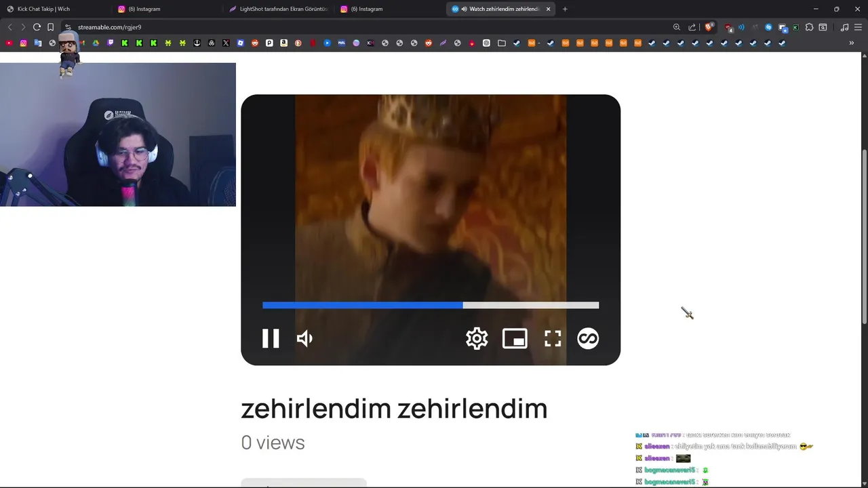This screenshot has width=868, height=488.
Task: Reload the streamable.com page
Action: pos(37,27)
